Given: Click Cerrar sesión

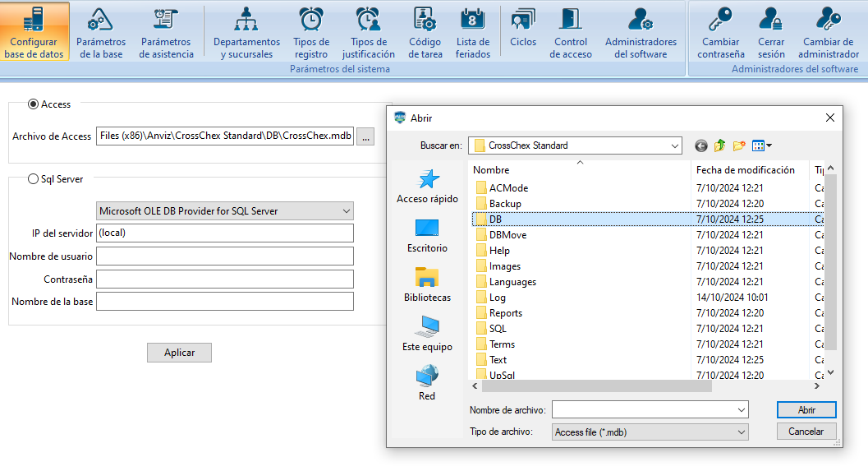Looking at the screenshot, I should pos(771,31).
